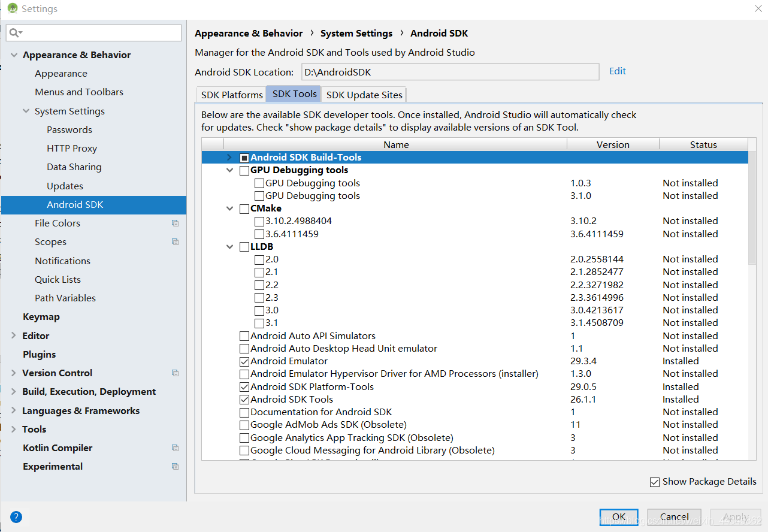Click Appearance & Behavior in breadcrumb

click(249, 34)
